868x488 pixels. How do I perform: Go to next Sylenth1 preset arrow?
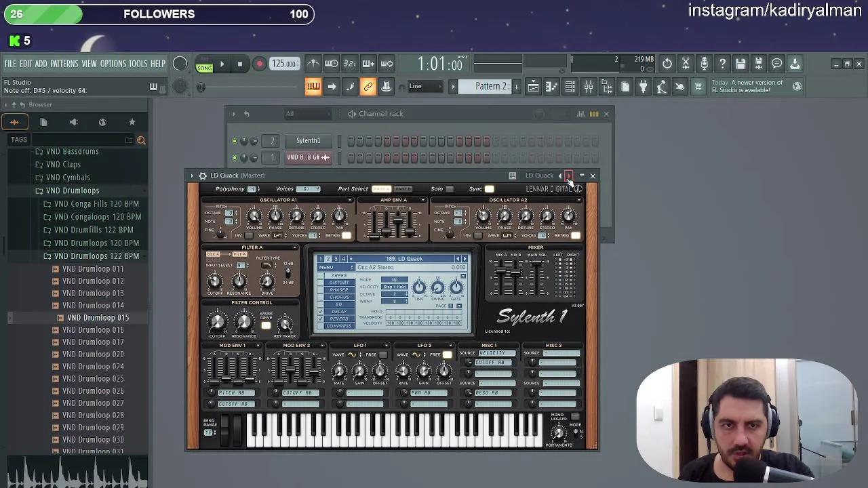pos(465,259)
